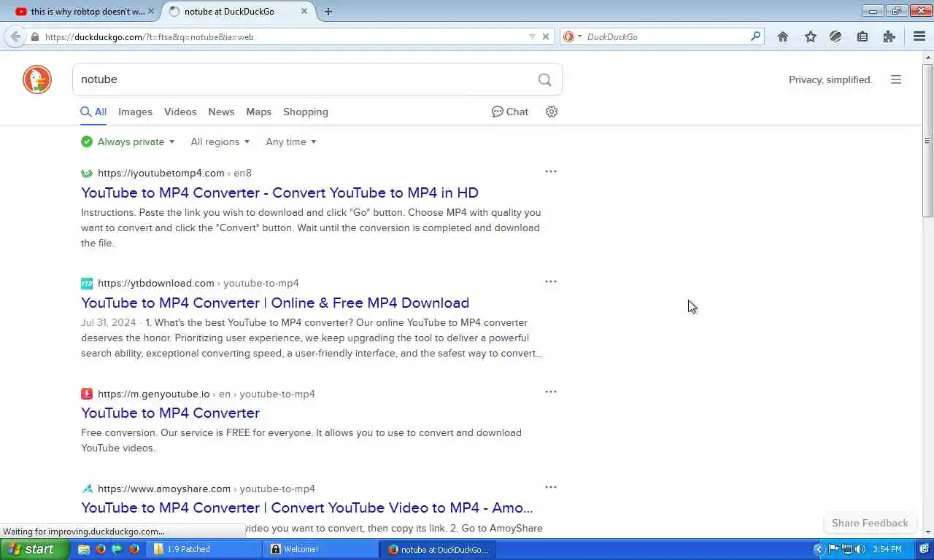The width and height of the screenshot is (934, 560).
Task: Open the bookmarks list clipboard icon
Action: coord(862,36)
